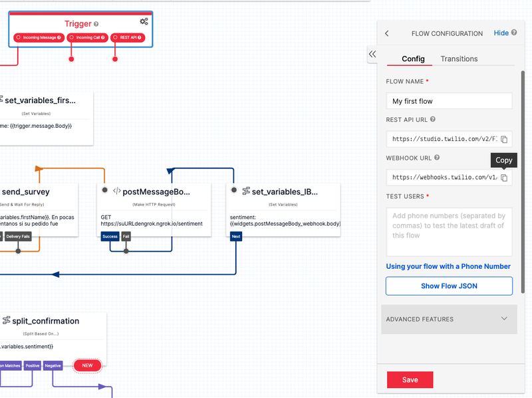Collapse the Flow Configuration panel with double chevron
The image size is (532, 398).
click(x=373, y=55)
